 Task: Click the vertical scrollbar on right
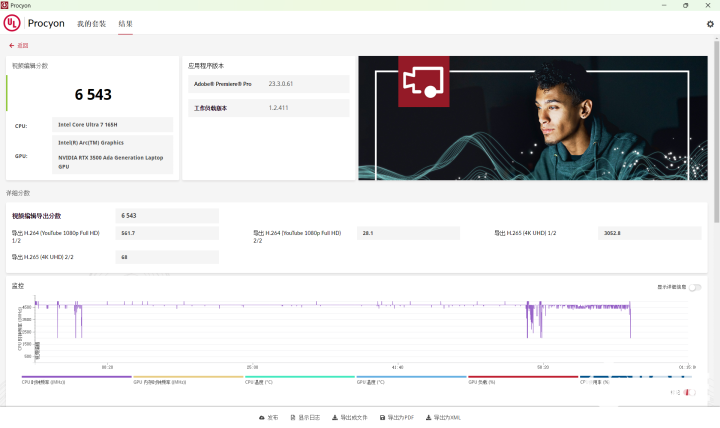pyautogui.click(x=716, y=150)
